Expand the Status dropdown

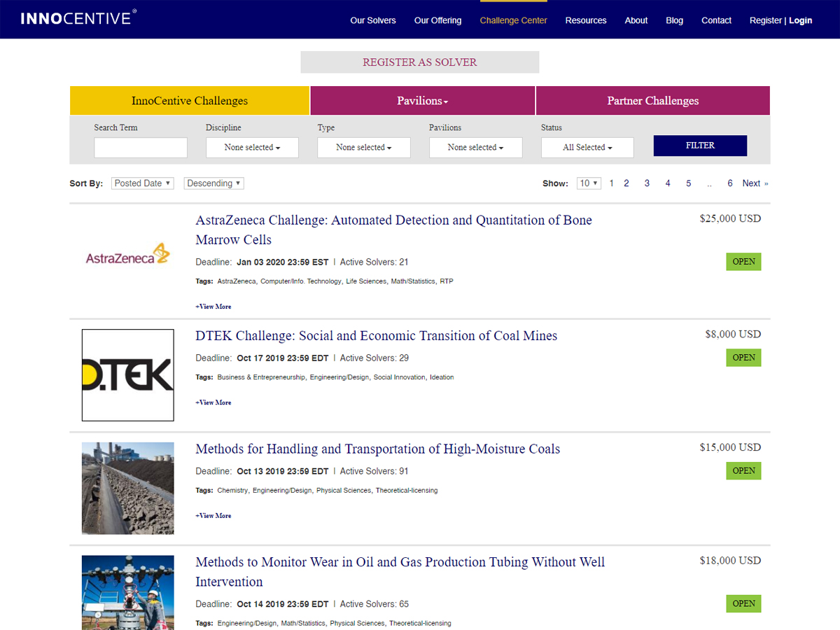pyautogui.click(x=587, y=148)
